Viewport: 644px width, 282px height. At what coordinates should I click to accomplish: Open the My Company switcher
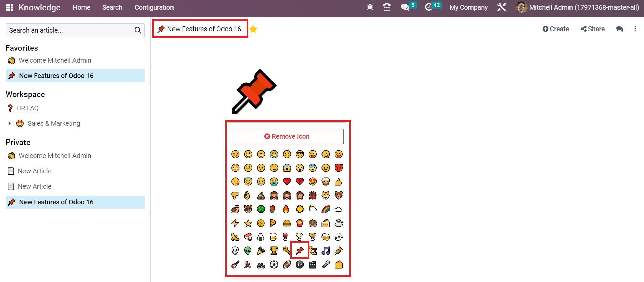coord(468,7)
